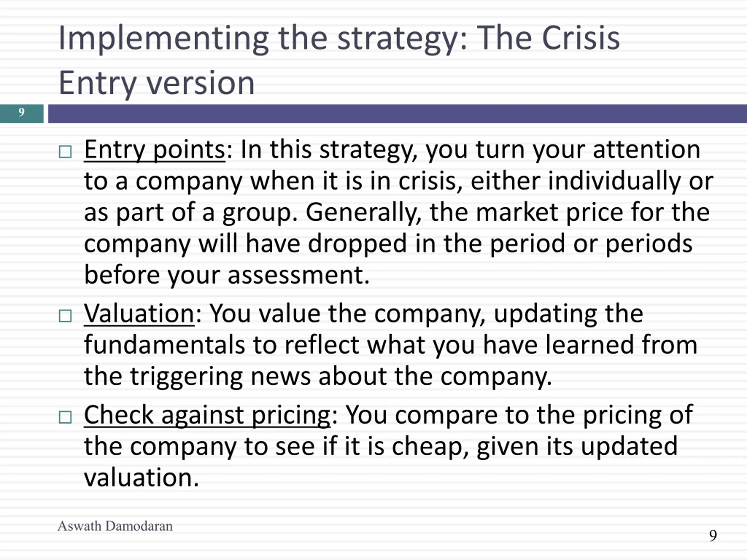The image size is (747, 560).
Task: Click the square bullet beside Valuation
Action: tap(65, 316)
